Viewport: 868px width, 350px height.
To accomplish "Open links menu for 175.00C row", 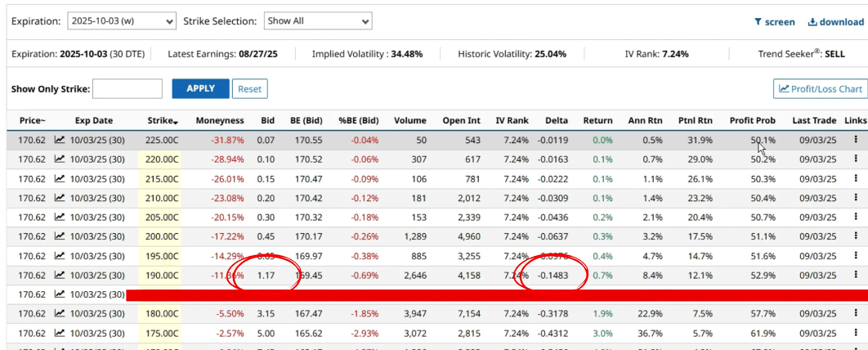I will (856, 332).
